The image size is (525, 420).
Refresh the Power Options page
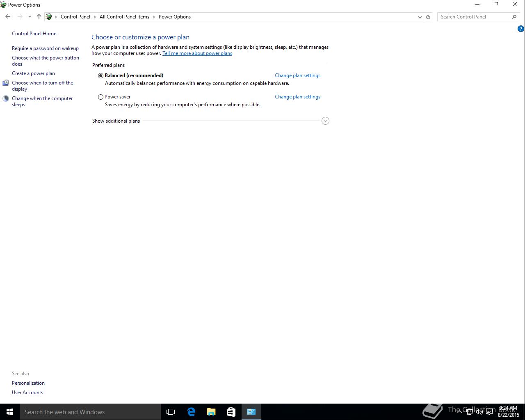(x=428, y=17)
